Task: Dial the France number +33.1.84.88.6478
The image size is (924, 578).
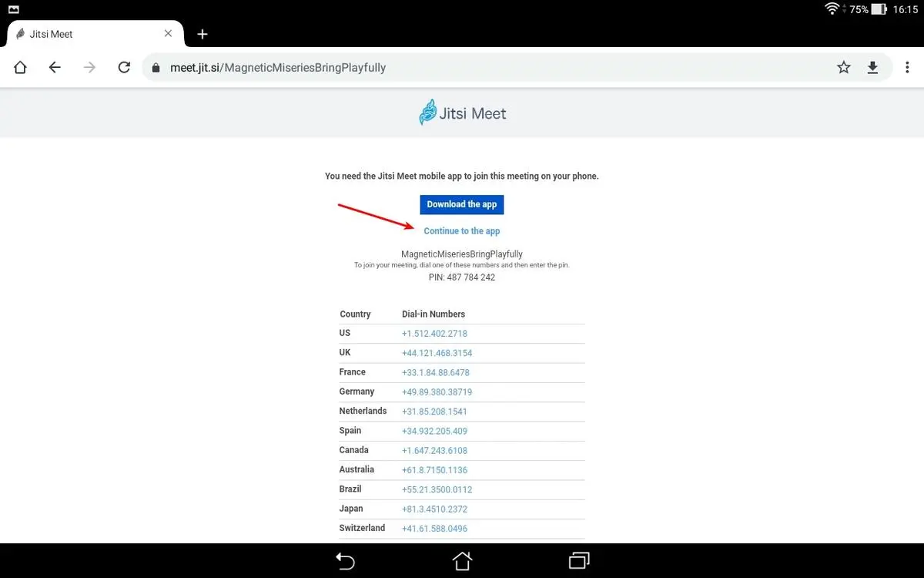Action: point(435,372)
